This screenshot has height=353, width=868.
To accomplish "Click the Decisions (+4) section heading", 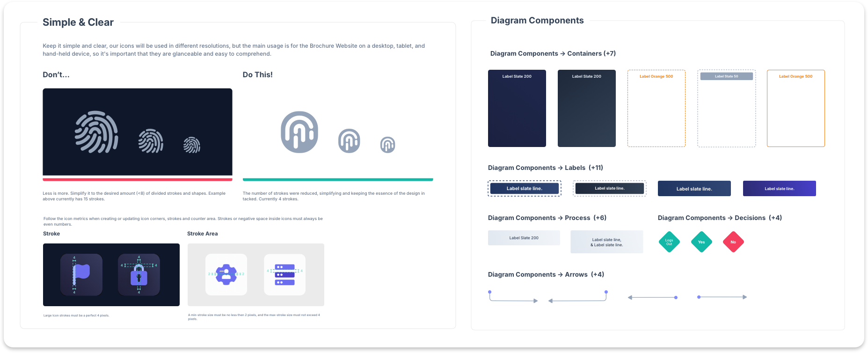I will (x=720, y=218).
